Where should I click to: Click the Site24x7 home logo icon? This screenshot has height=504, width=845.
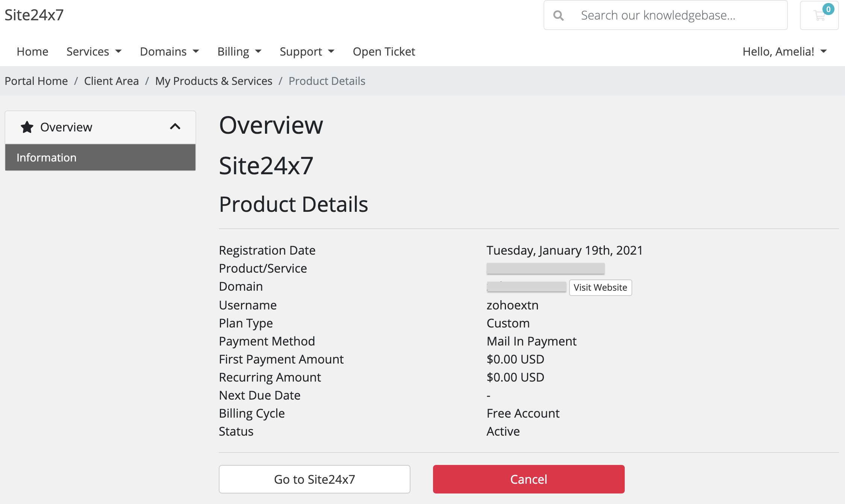pos(33,15)
